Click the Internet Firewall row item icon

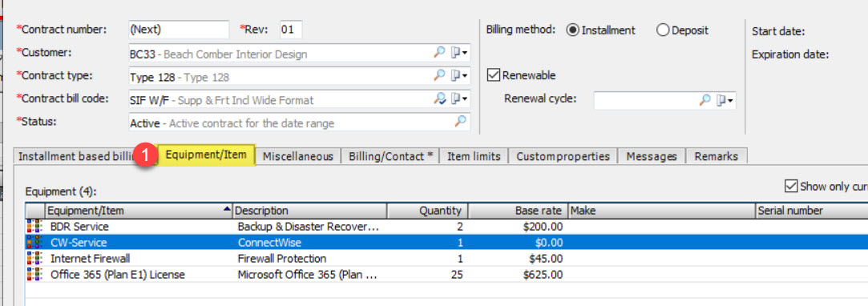click(x=35, y=259)
